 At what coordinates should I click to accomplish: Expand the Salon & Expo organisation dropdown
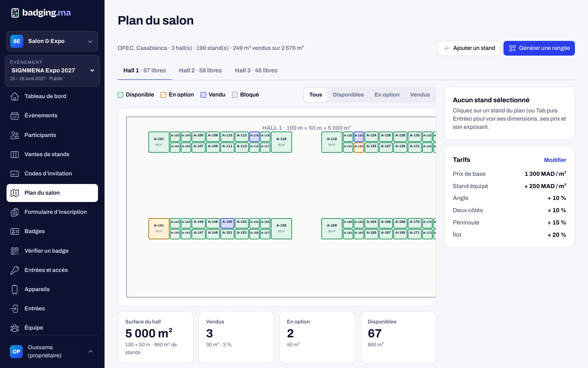coord(52,41)
